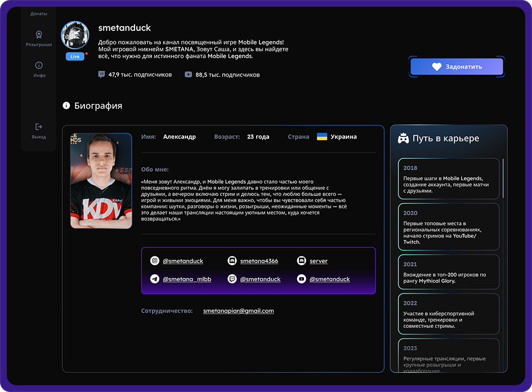Viewport: 532px width, 392px height.
Task: Click the gamepad icon by Путь в карьере
Action: [x=404, y=138]
